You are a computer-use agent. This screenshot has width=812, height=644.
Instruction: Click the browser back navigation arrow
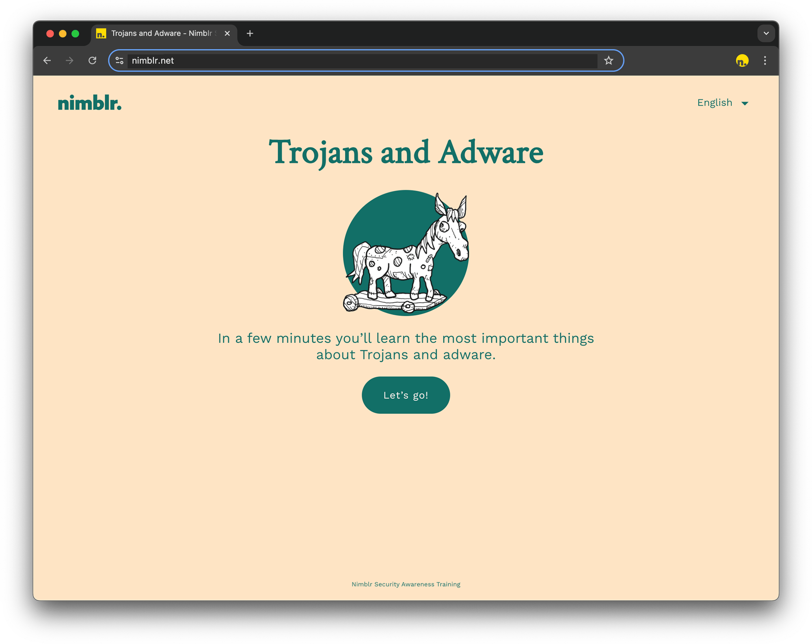pos(47,60)
